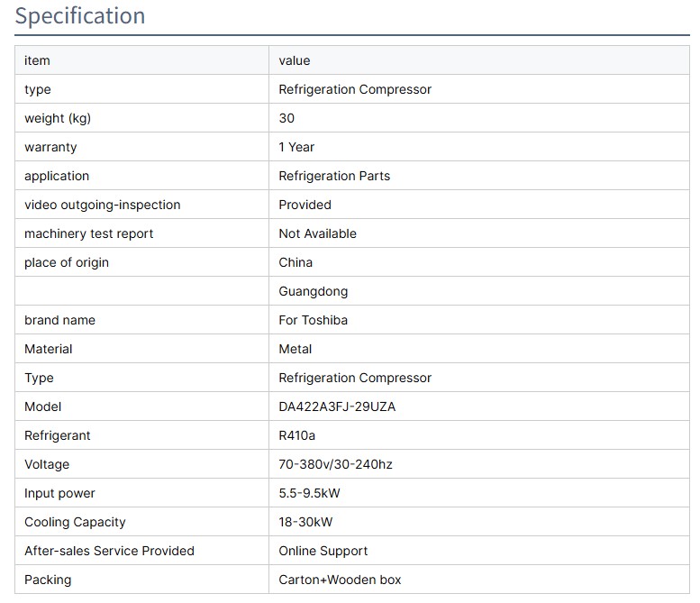Click the 'Not Available' test report value
This screenshot has width=700, height=603.
pos(317,233)
